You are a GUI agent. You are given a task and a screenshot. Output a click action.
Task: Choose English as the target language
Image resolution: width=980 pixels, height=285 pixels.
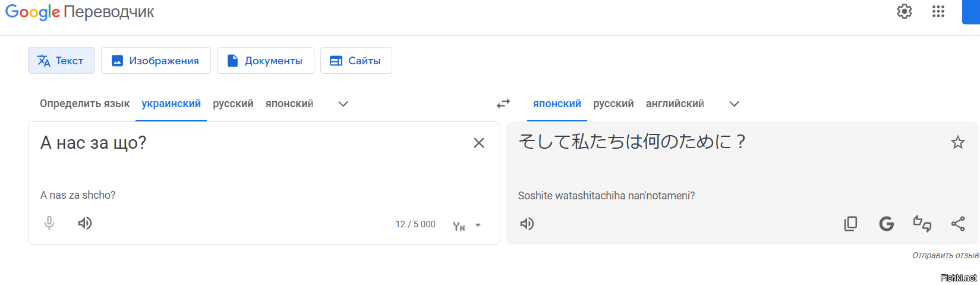click(x=675, y=104)
